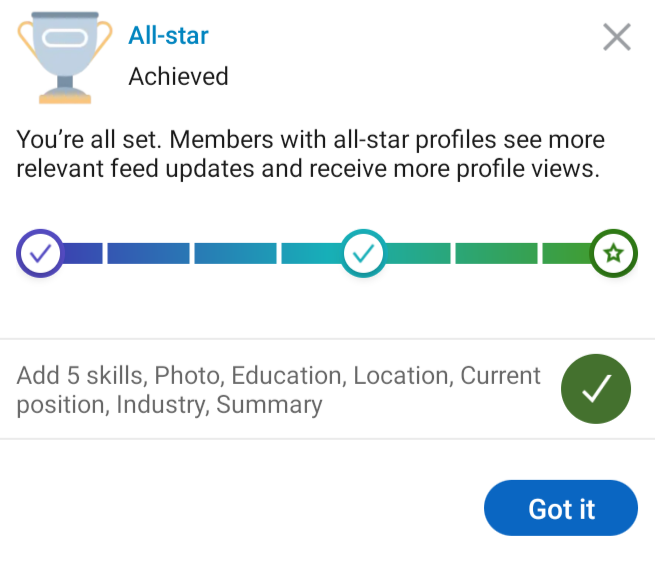The height and width of the screenshot is (570, 655).
Task: Click the Achieved status label
Action: pos(178,76)
